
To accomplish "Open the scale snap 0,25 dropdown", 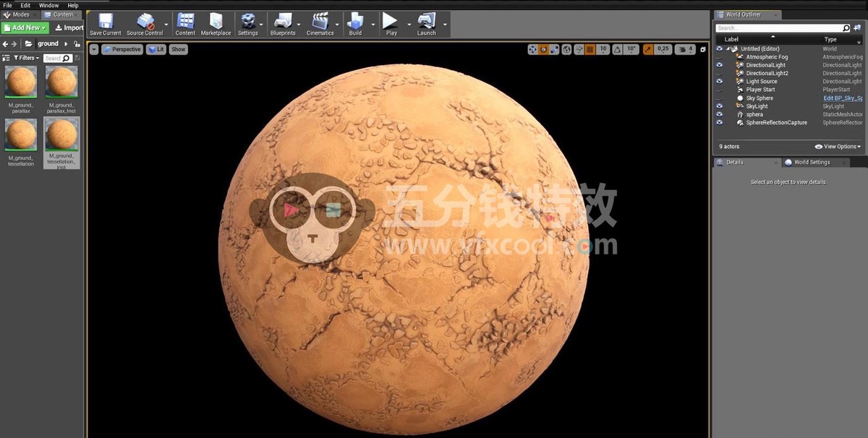I will [663, 49].
